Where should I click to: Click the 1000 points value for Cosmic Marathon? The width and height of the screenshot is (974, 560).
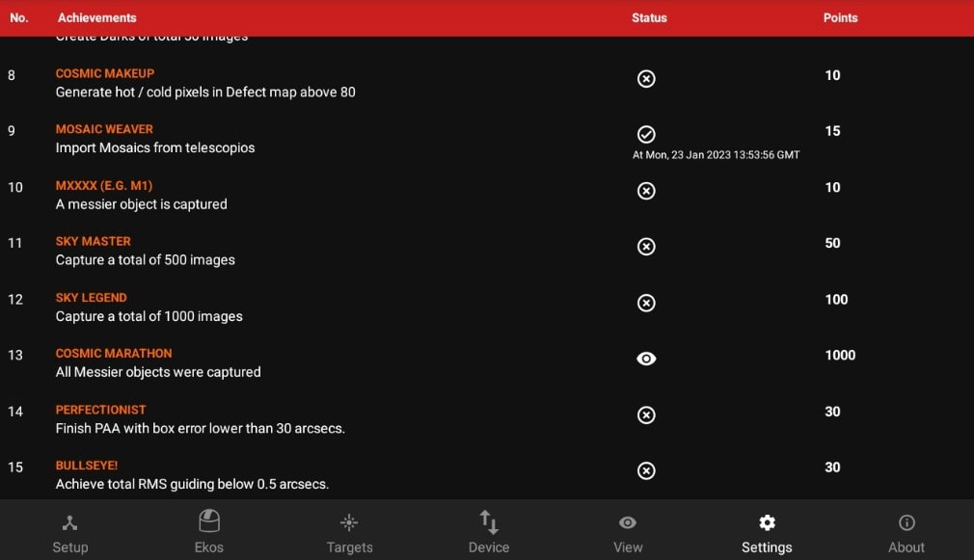pos(840,355)
